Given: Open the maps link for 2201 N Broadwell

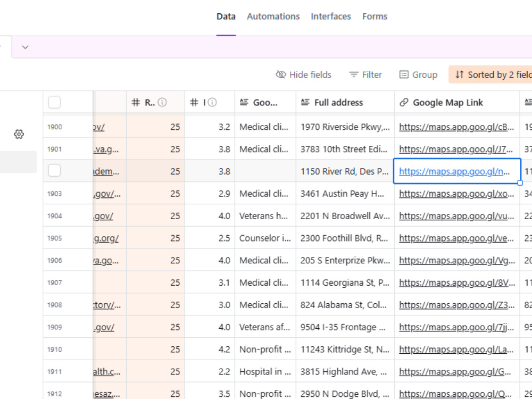Looking at the screenshot, I should (456, 216).
